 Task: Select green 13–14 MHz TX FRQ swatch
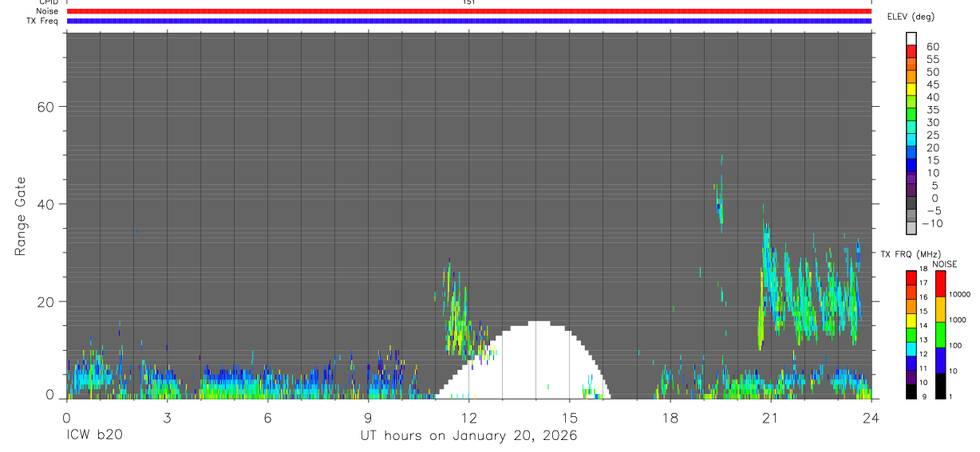pyautogui.click(x=911, y=335)
